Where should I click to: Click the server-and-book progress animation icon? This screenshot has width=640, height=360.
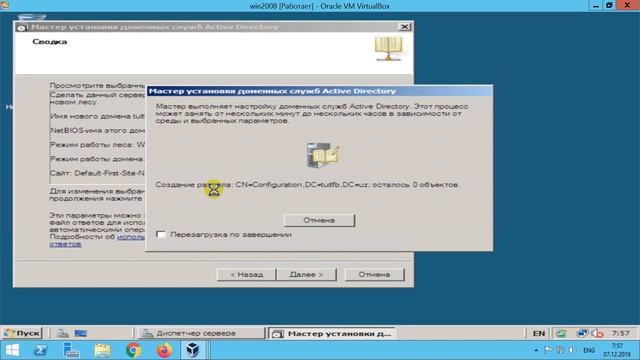(322, 155)
